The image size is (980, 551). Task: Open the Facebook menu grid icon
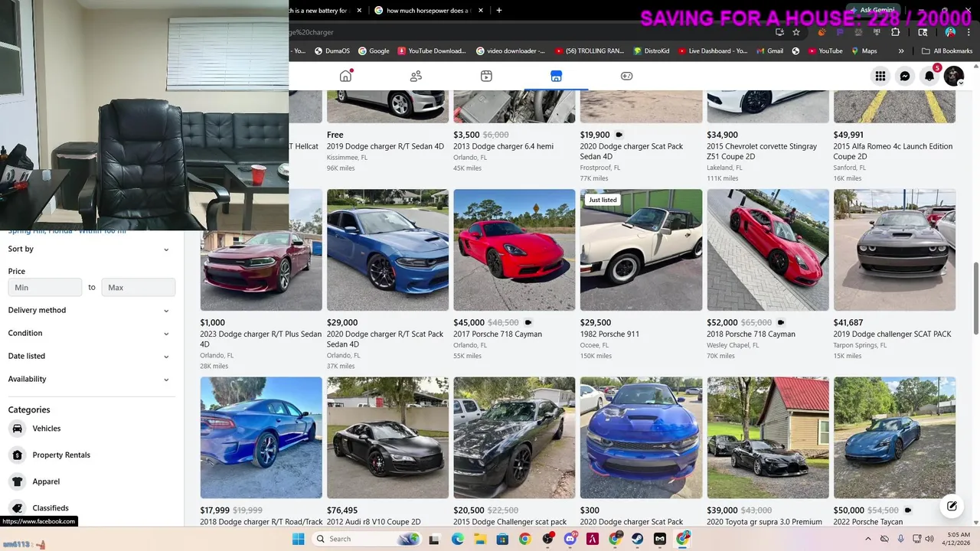(x=880, y=76)
